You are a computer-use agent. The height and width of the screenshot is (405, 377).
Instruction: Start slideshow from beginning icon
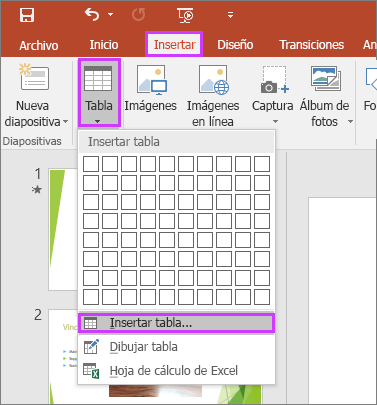coord(185,15)
